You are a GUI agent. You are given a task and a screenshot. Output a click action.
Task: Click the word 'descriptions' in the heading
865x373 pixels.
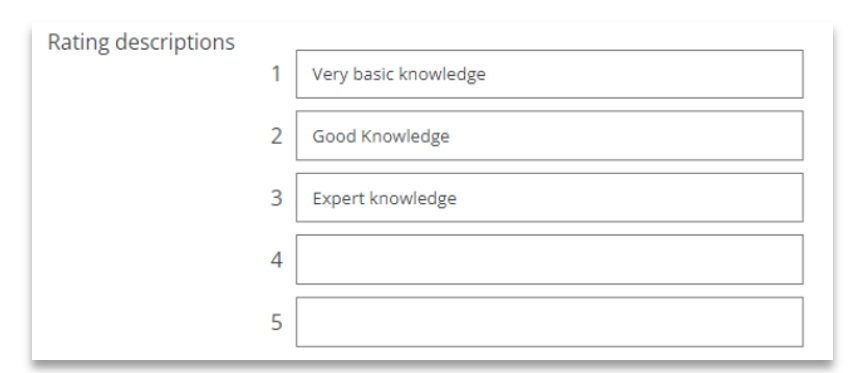pyautogui.click(x=175, y=42)
